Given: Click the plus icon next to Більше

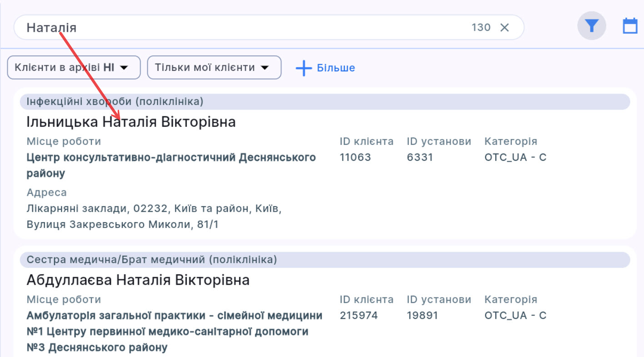Looking at the screenshot, I should (303, 68).
